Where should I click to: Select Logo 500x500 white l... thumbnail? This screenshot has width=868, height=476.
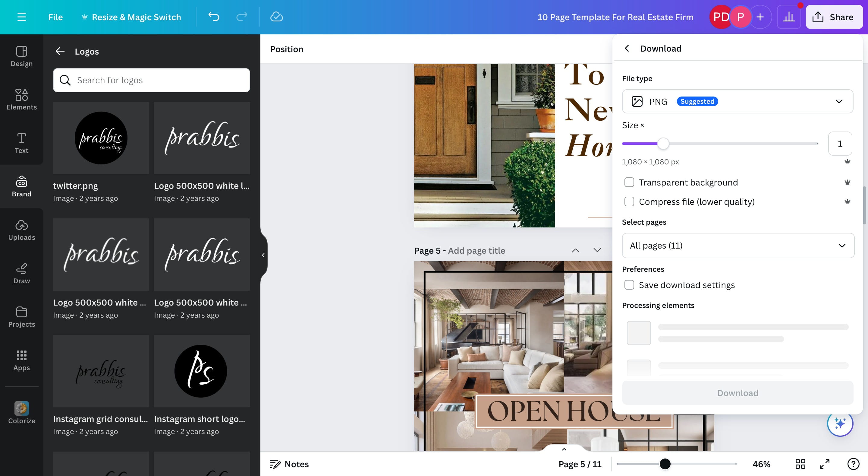[202, 138]
